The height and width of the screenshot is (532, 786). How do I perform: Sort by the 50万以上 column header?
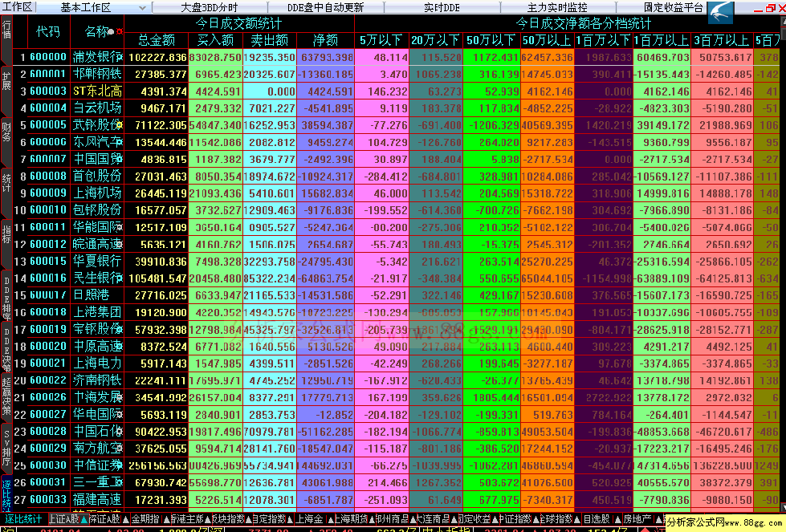(547, 41)
